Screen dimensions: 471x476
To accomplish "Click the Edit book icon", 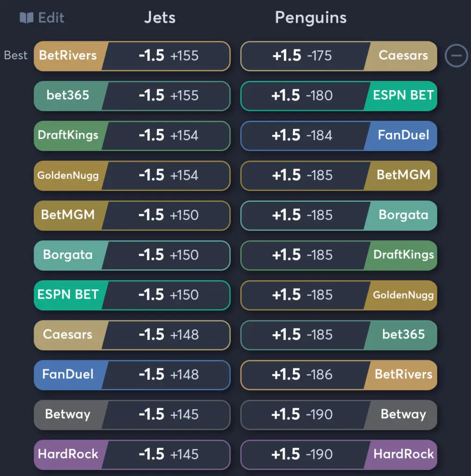I will (26, 18).
